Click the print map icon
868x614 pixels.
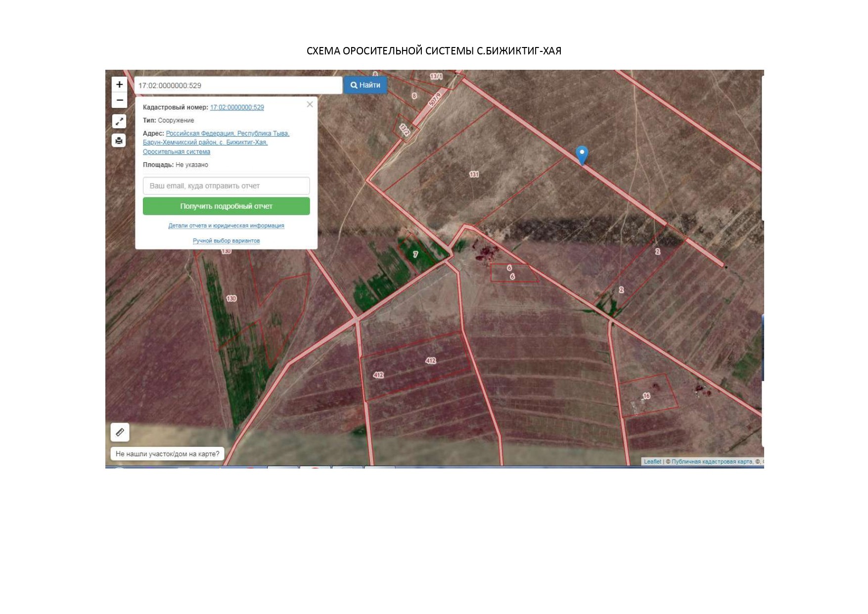pyautogui.click(x=119, y=141)
